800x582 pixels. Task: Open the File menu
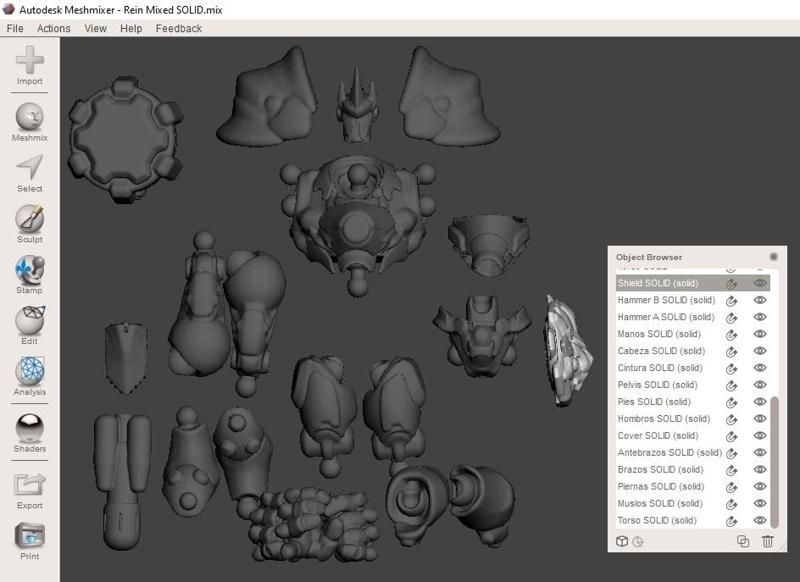(x=15, y=28)
